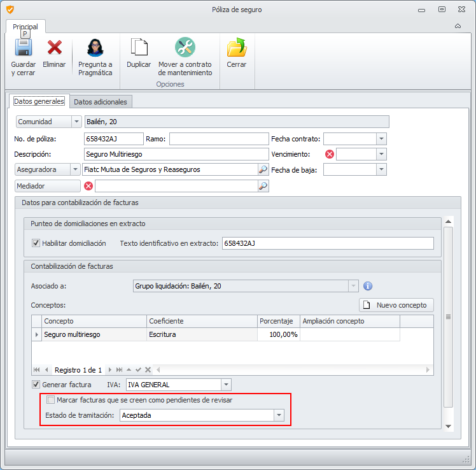Click the grid horizontal scrollbar right arrow

coord(428,370)
